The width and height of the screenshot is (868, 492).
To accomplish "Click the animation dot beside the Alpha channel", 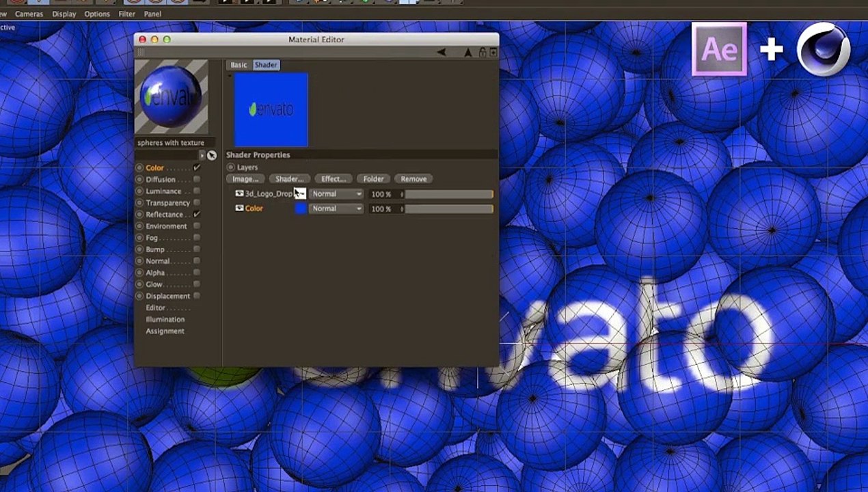I will click(139, 273).
